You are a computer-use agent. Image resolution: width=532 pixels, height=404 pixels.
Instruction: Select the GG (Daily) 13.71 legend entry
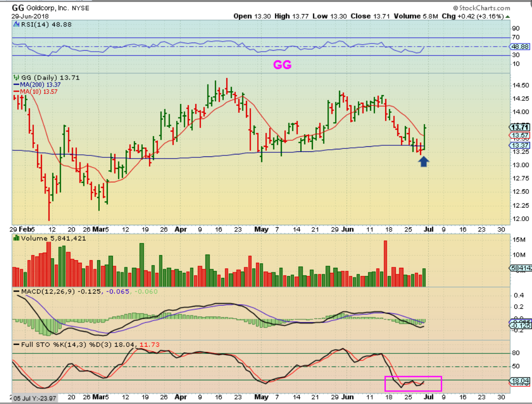50,77
